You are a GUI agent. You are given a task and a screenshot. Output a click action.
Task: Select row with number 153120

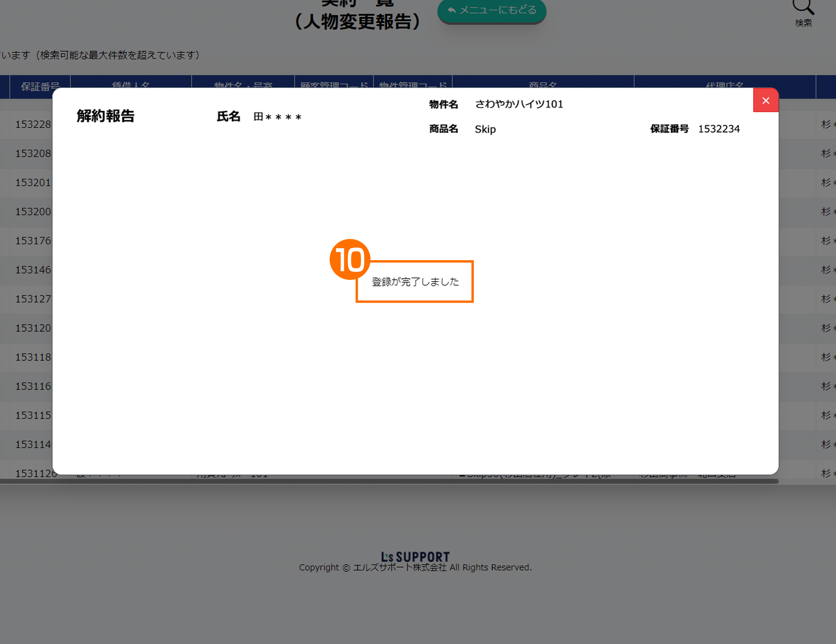[33, 328]
